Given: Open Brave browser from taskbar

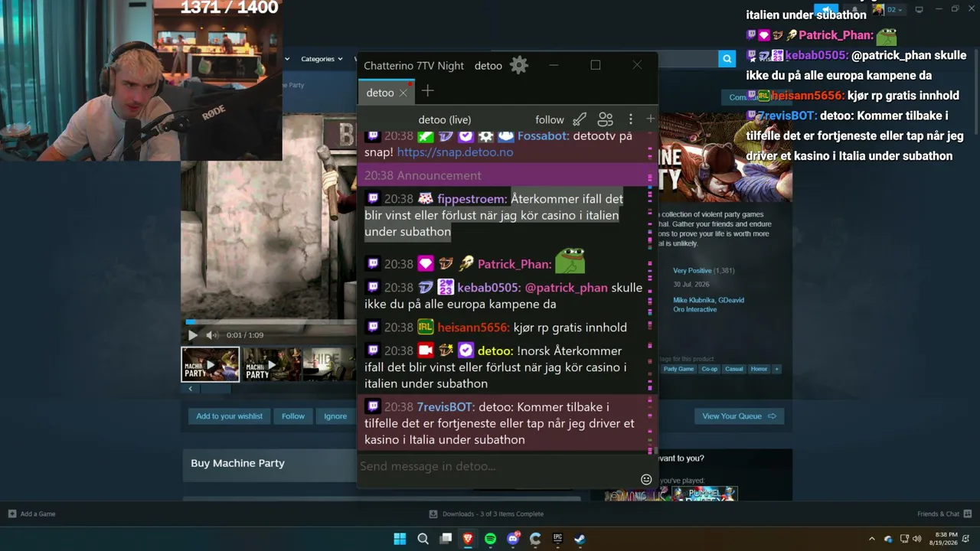Looking at the screenshot, I should [468, 539].
